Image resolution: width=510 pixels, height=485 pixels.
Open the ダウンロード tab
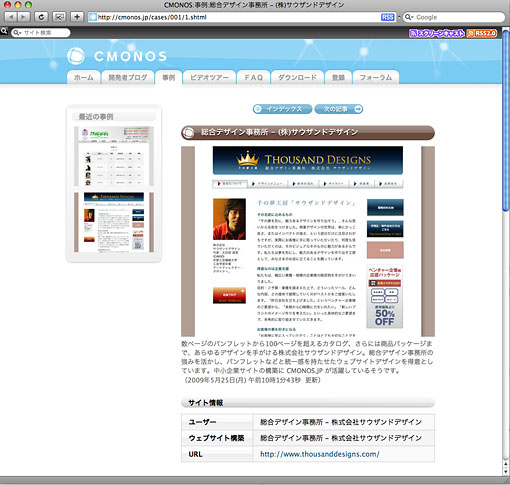pyautogui.click(x=297, y=77)
